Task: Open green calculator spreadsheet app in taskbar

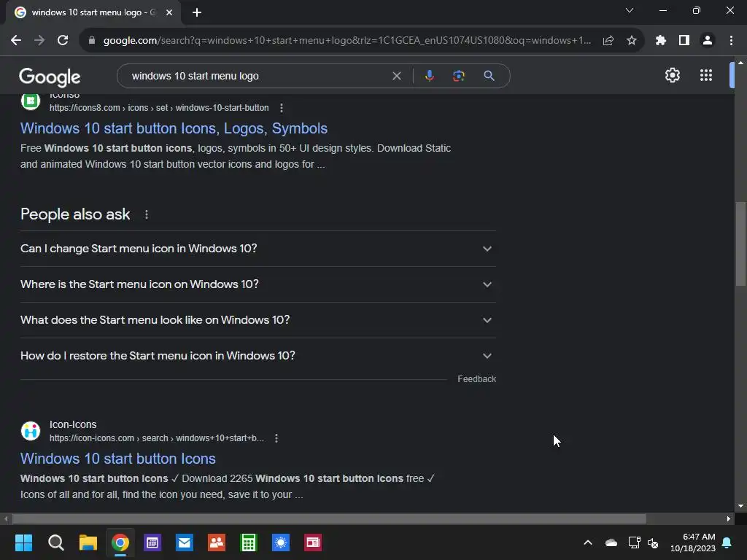Action: (x=249, y=542)
